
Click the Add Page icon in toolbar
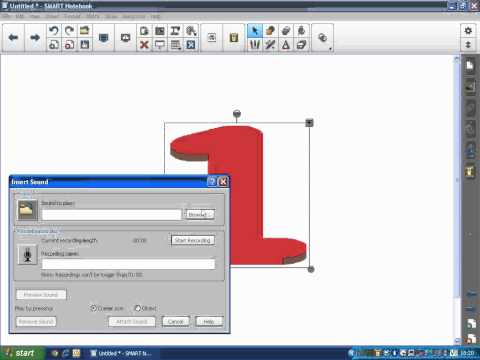tap(54, 44)
